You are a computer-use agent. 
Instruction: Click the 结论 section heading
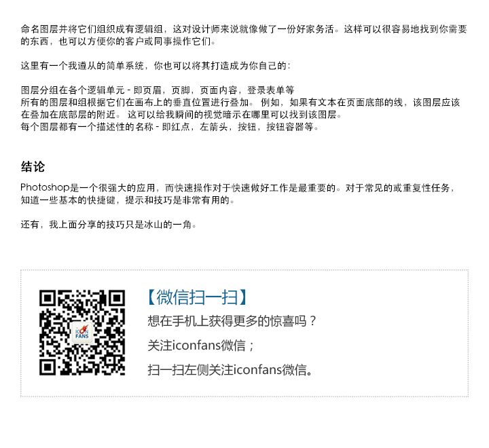33,167
